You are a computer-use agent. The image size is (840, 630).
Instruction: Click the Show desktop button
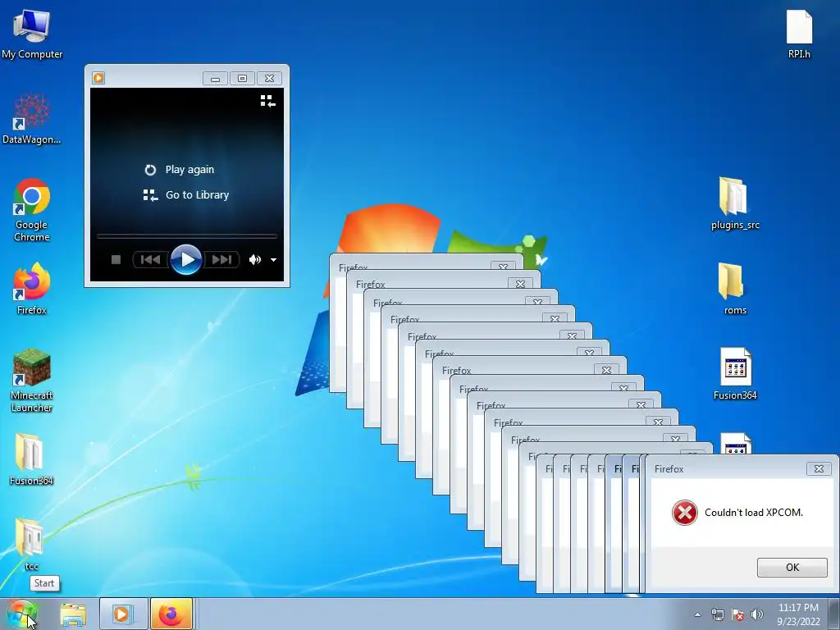(x=834, y=614)
